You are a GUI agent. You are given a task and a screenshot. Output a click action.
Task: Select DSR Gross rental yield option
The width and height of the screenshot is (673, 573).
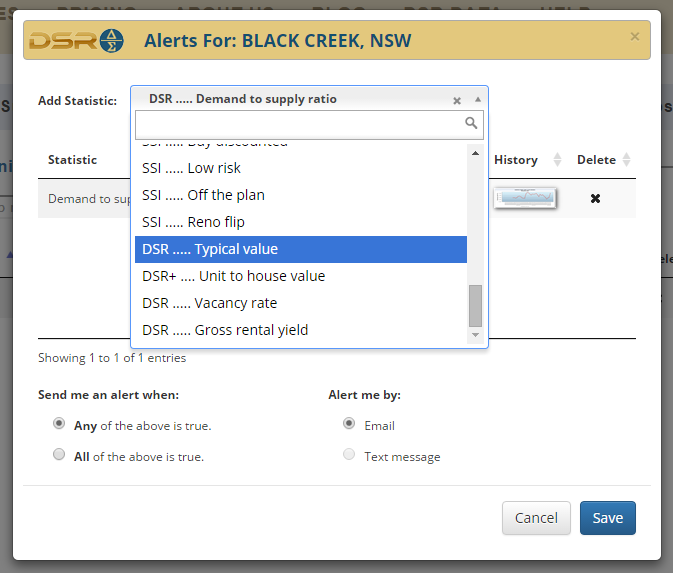pos(300,330)
